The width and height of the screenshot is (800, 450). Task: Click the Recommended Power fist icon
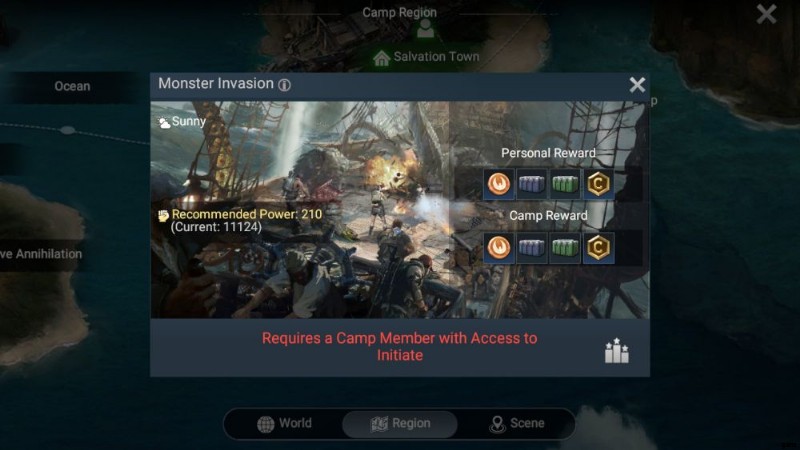click(x=163, y=216)
